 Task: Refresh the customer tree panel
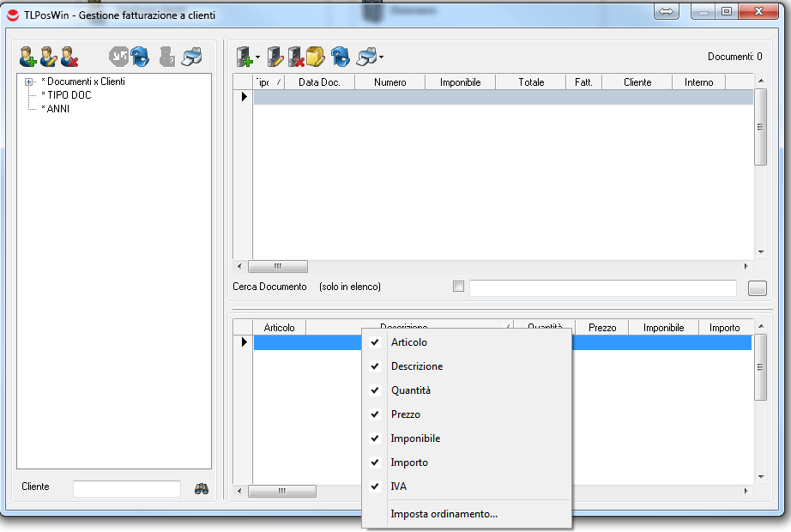(x=140, y=57)
